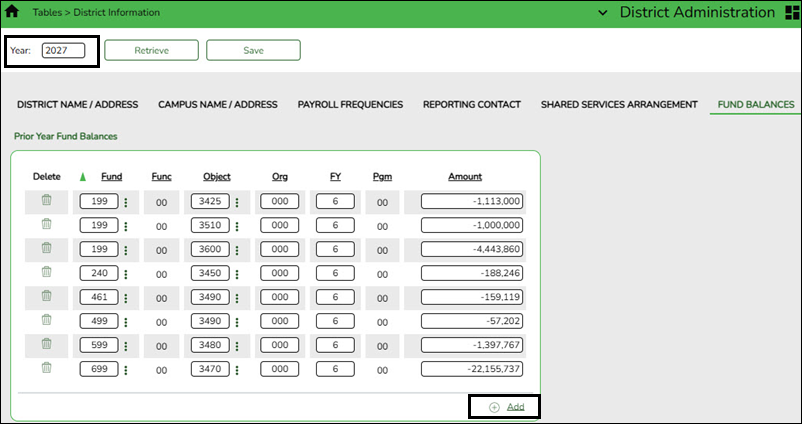
Task: Delete the fund 199 object 3510 row
Action: click(x=47, y=224)
